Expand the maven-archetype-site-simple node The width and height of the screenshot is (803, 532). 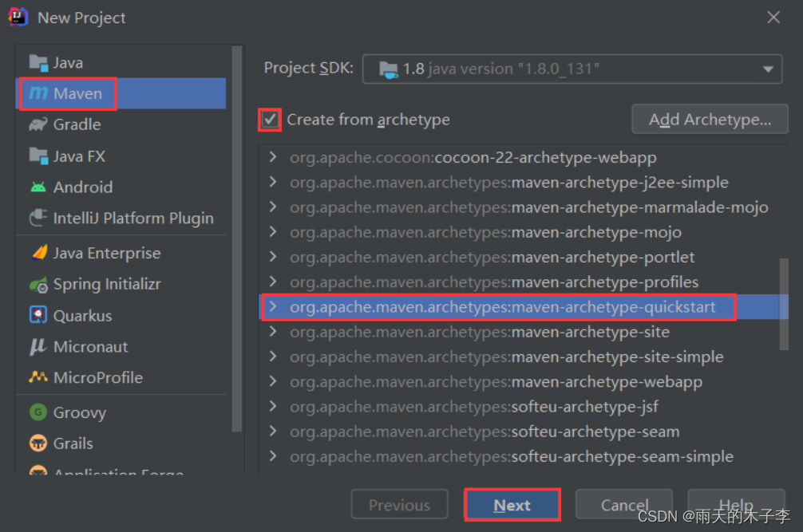(x=273, y=357)
